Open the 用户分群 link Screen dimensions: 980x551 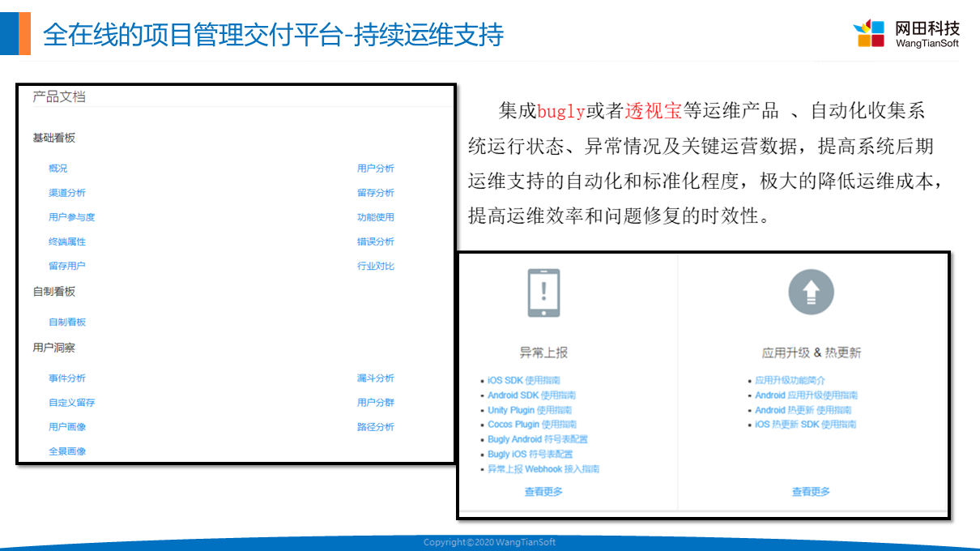pyautogui.click(x=376, y=403)
